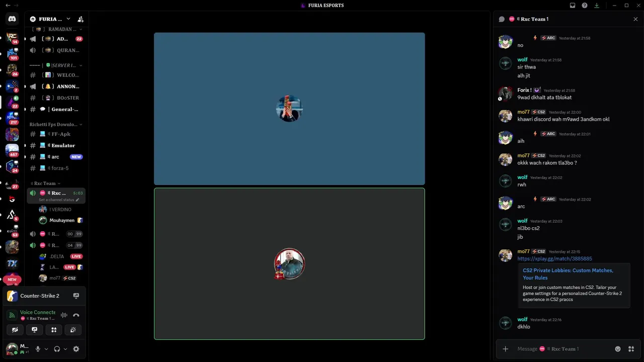Open the WELCO... channel
Viewport: 644px width, 362px height.
coord(56,75)
